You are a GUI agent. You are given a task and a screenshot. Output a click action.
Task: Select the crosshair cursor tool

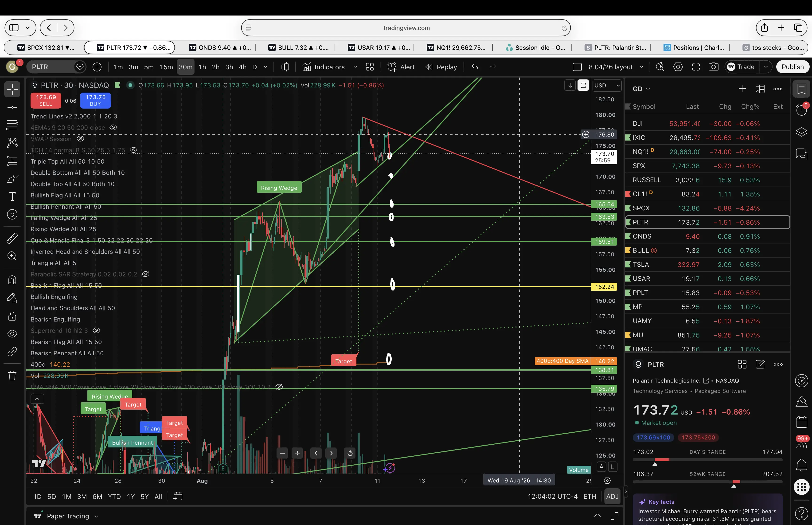click(x=12, y=89)
